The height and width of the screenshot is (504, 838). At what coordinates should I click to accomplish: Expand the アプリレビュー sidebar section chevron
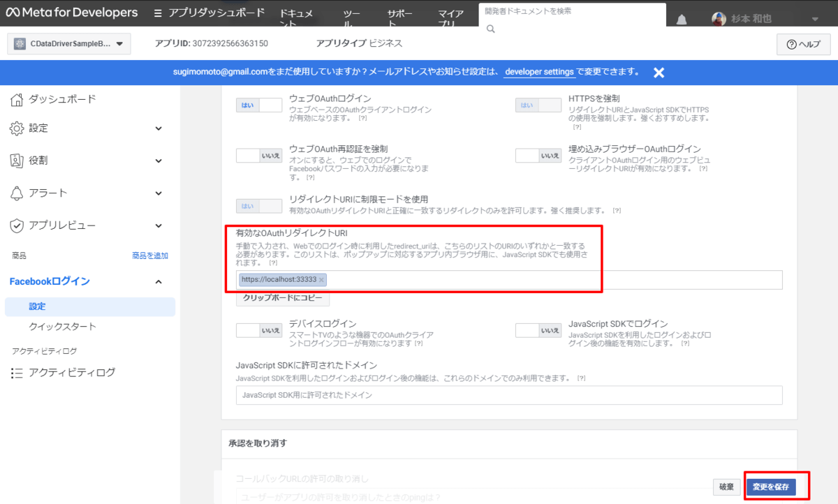pos(159,225)
